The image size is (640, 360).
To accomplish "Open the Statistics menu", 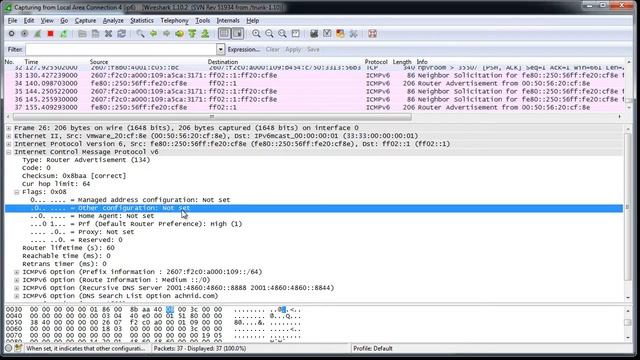I will (142, 20).
